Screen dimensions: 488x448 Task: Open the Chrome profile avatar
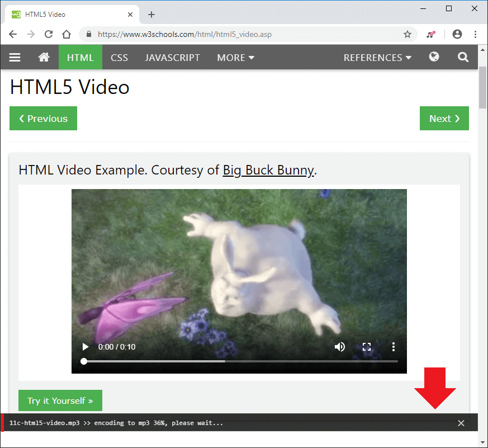(457, 34)
